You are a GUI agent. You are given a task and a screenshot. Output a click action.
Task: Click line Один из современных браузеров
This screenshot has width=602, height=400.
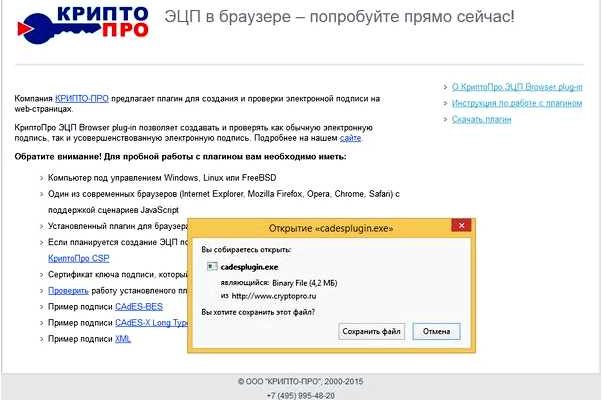[x=224, y=194]
